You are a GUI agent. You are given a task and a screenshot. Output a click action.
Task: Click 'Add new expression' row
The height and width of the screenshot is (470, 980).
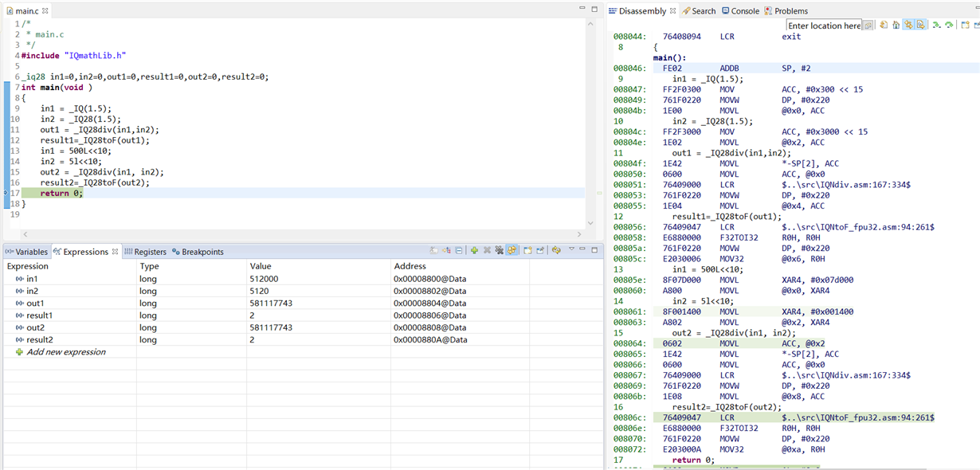65,352
